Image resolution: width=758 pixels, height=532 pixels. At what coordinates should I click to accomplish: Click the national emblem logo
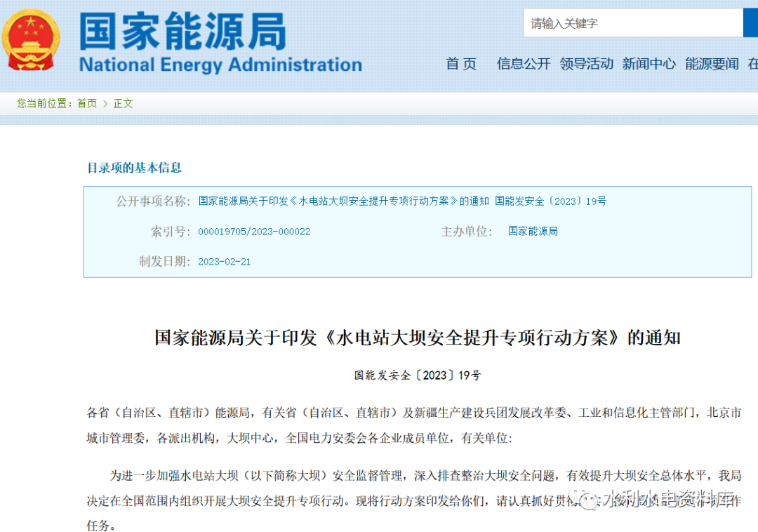tap(31, 39)
